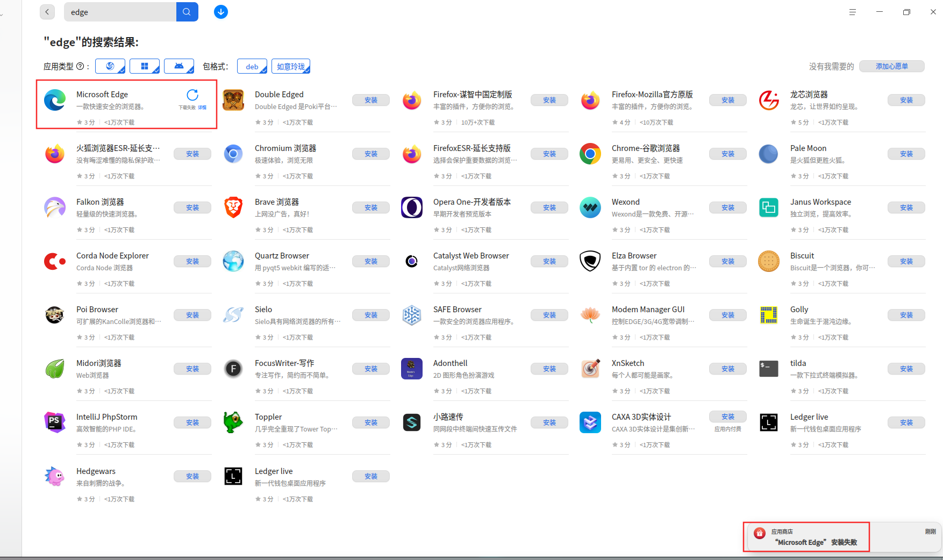Install CAXA 3D实体设计
The image size is (943, 560).
point(728,417)
